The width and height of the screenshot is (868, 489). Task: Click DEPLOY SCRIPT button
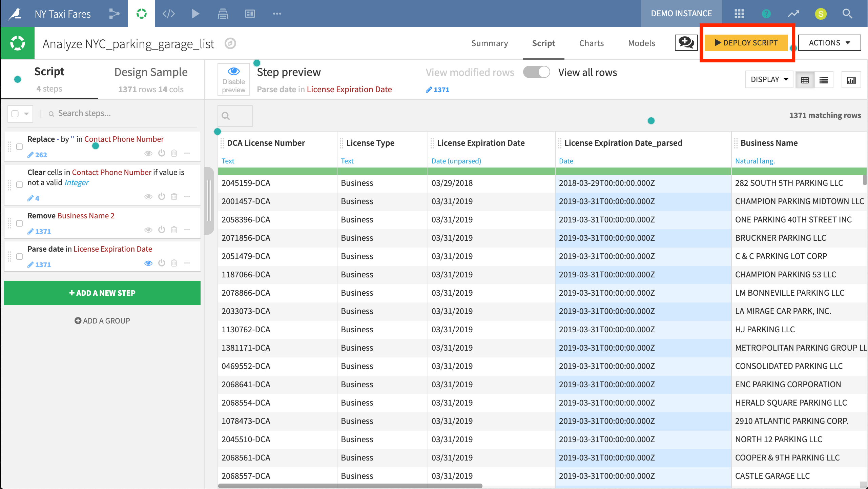click(x=746, y=43)
